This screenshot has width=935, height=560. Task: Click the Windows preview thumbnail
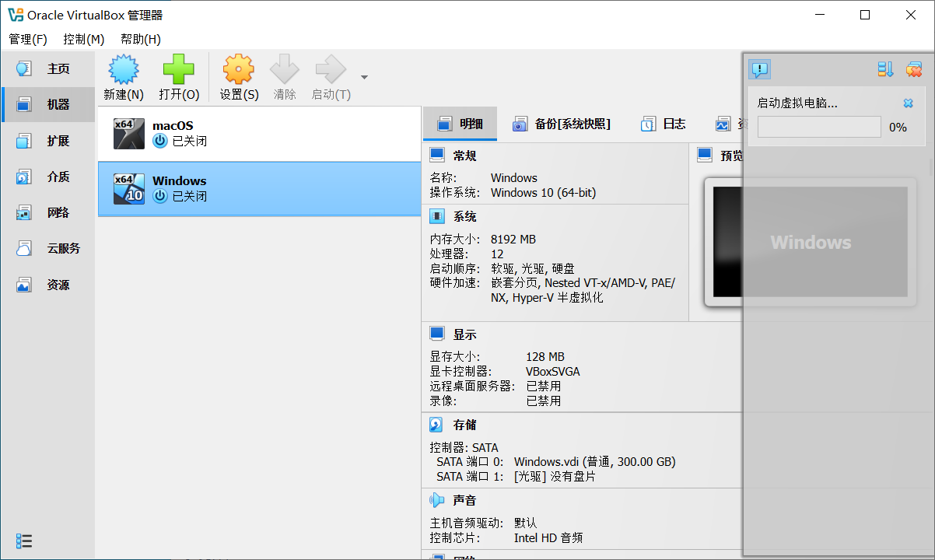pyautogui.click(x=810, y=242)
